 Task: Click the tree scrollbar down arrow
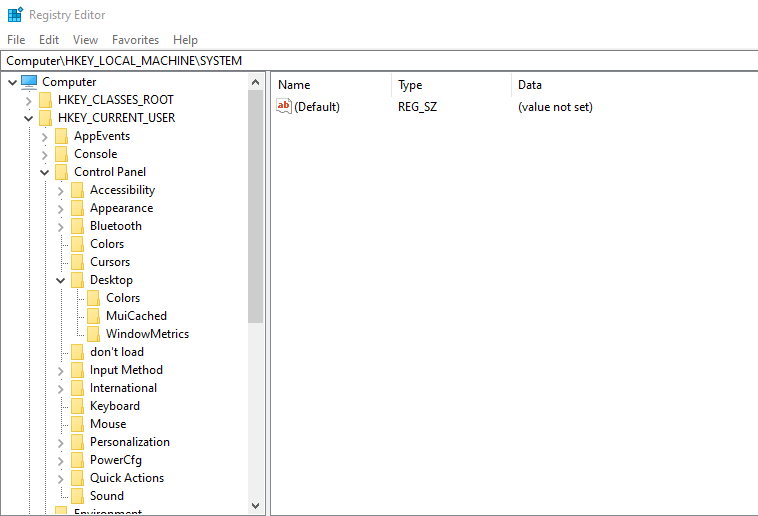256,506
